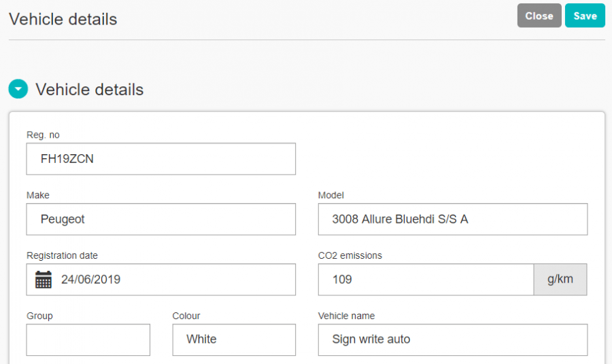Click the Vehicle details section heading
The image size is (612, 364).
[89, 89]
